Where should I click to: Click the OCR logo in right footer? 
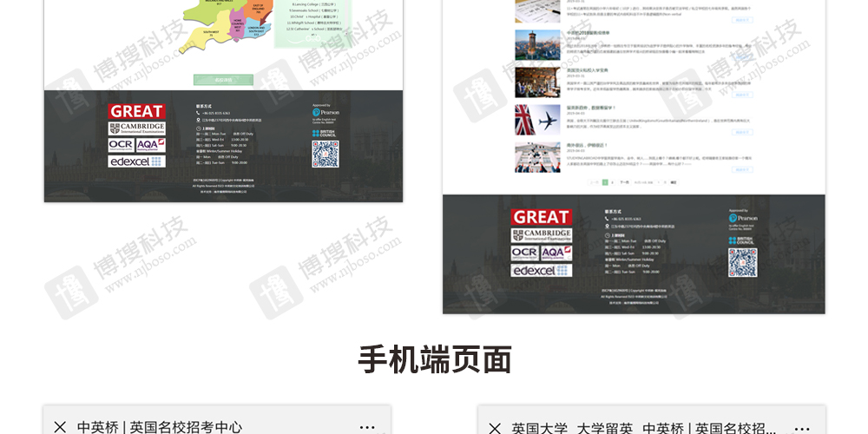click(524, 253)
